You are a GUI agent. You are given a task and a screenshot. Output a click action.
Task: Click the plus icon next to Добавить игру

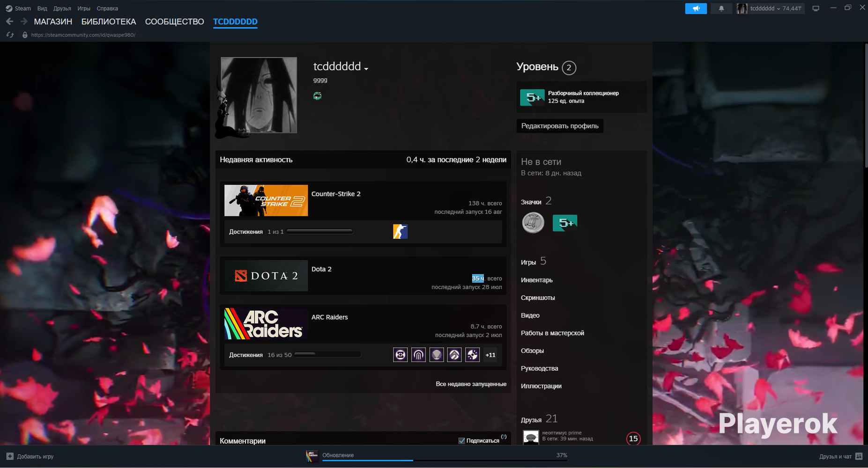[10, 456]
